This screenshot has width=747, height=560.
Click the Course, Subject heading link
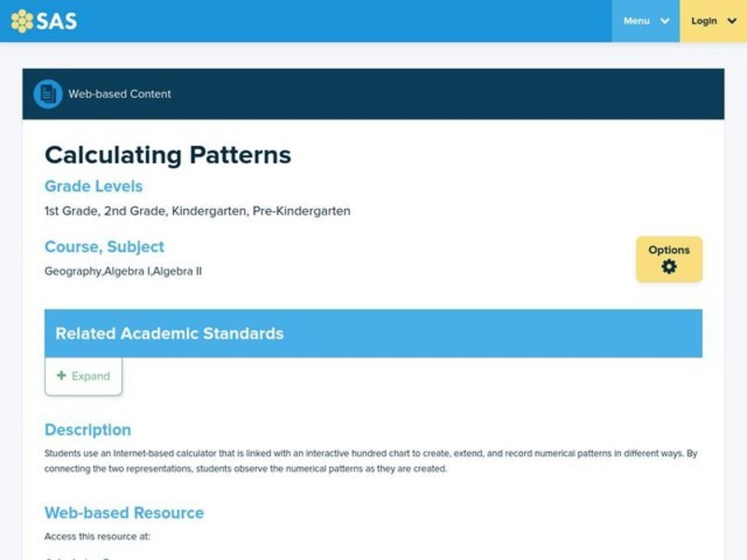pos(105,246)
